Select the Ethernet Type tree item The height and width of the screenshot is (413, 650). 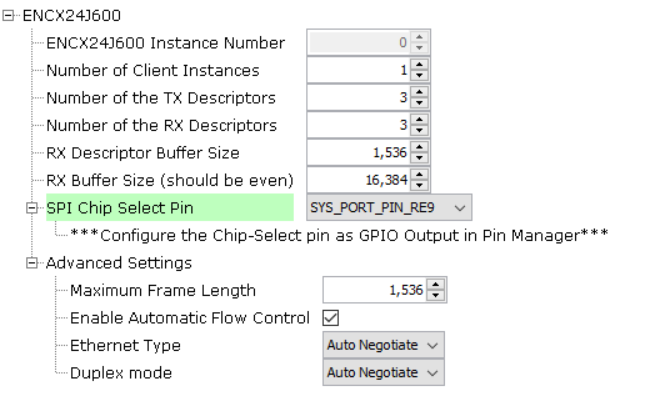click(x=125, y=345)
